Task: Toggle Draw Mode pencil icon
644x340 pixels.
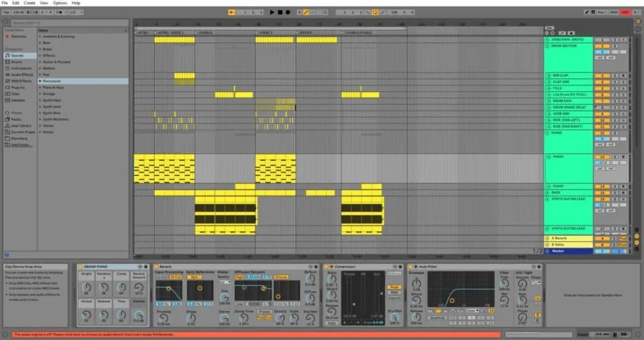Action: [587, 13]
